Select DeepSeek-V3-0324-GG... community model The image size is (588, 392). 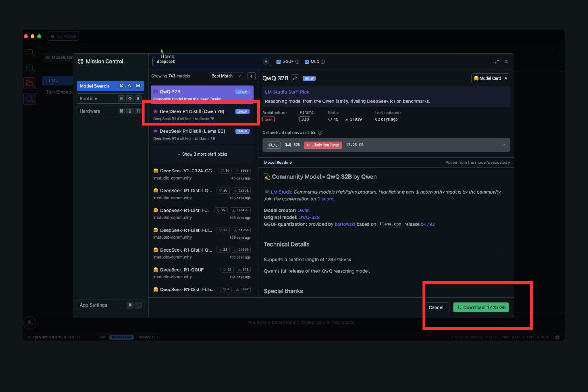click(x=202, y=174)
